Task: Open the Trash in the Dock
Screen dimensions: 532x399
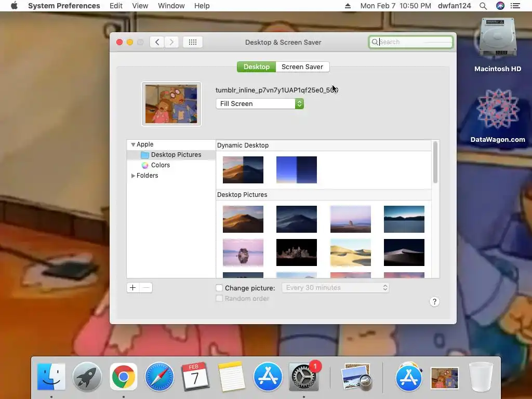Action: [x=481, y=377]
